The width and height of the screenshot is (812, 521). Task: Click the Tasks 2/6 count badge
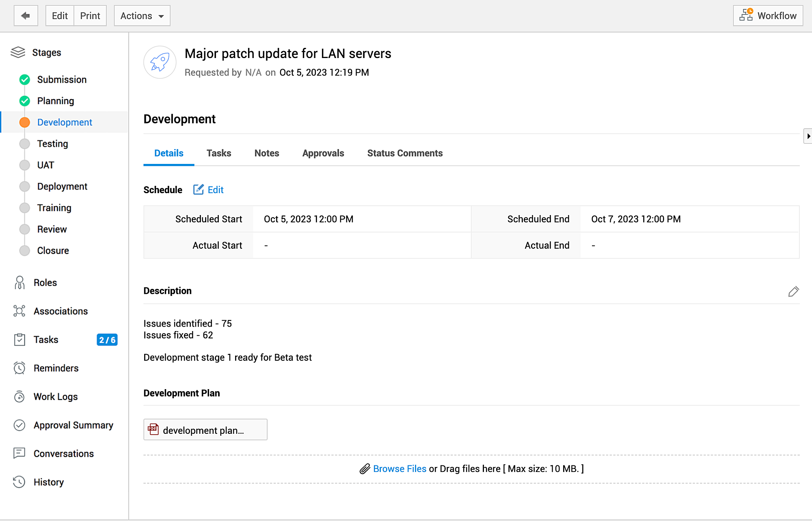tap(107, 340)
